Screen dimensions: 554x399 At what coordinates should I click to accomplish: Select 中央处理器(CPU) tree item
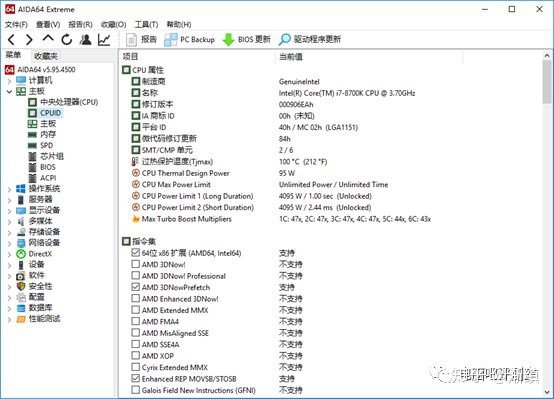point(63,102)
